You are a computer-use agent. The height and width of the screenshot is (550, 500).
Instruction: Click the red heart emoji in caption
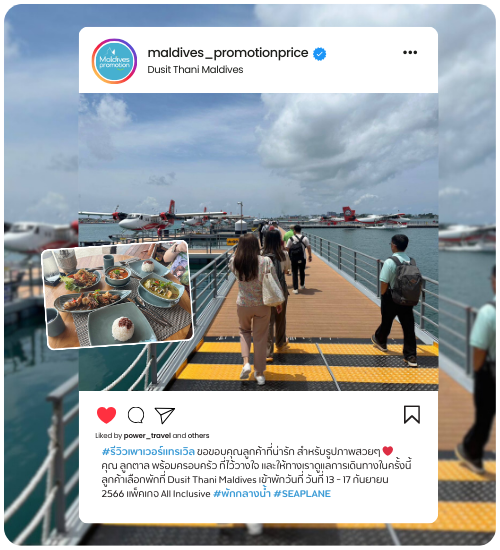pyautogui.click(x=388, y=451)
